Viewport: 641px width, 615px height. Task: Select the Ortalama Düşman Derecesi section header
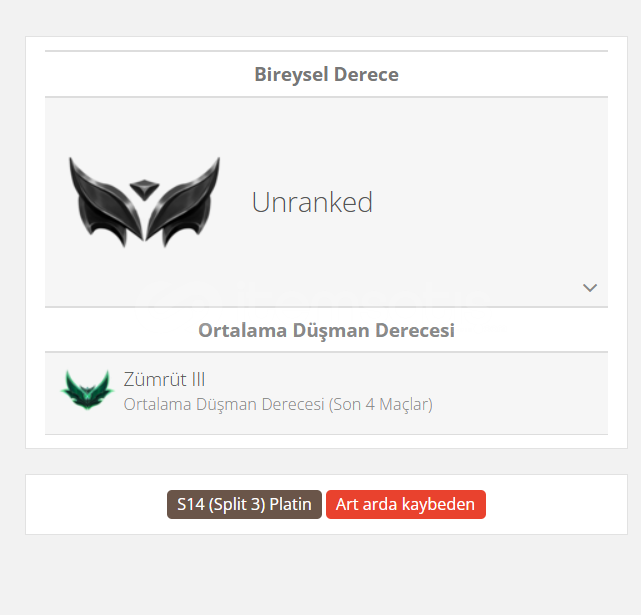pos(326,330)
